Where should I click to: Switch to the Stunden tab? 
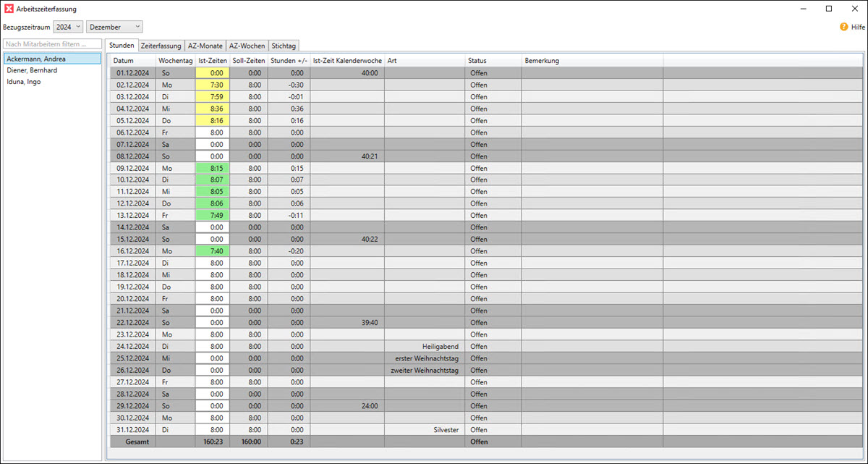coord(122,46)
